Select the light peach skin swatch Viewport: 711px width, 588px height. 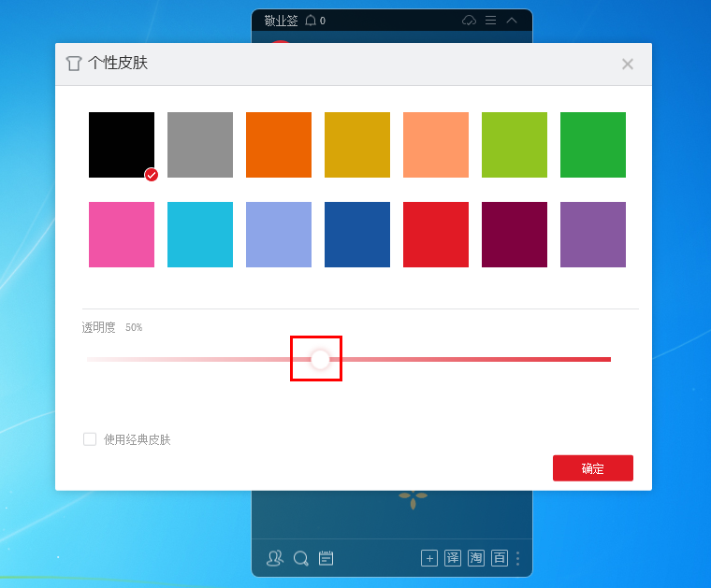436,145
